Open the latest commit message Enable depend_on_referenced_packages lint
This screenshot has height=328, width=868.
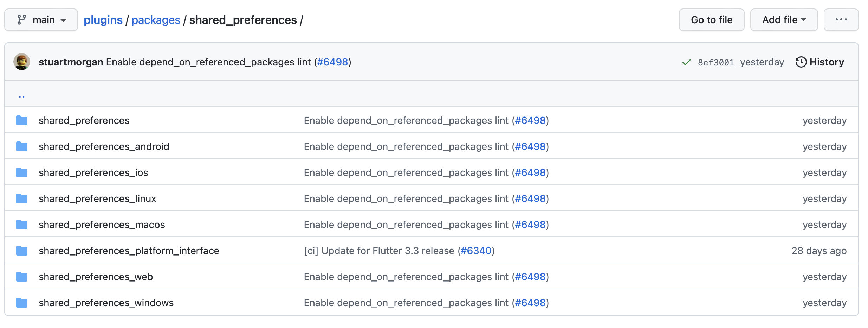coord(208,62)
